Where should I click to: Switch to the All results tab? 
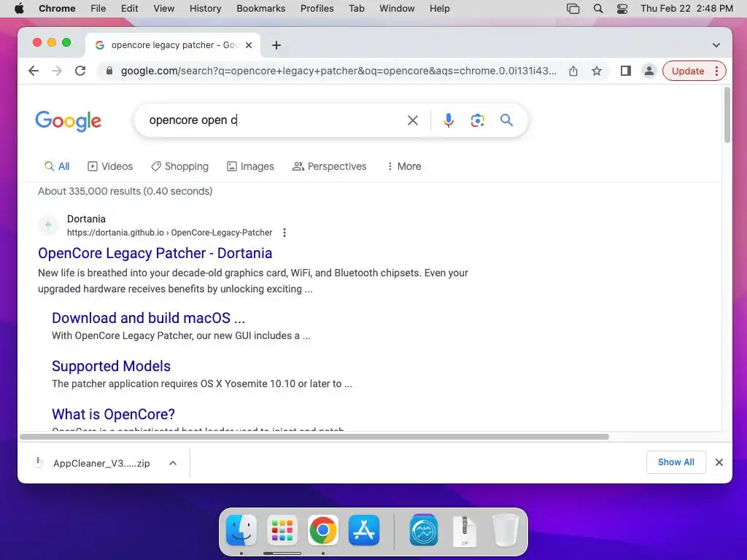point(57,166)
